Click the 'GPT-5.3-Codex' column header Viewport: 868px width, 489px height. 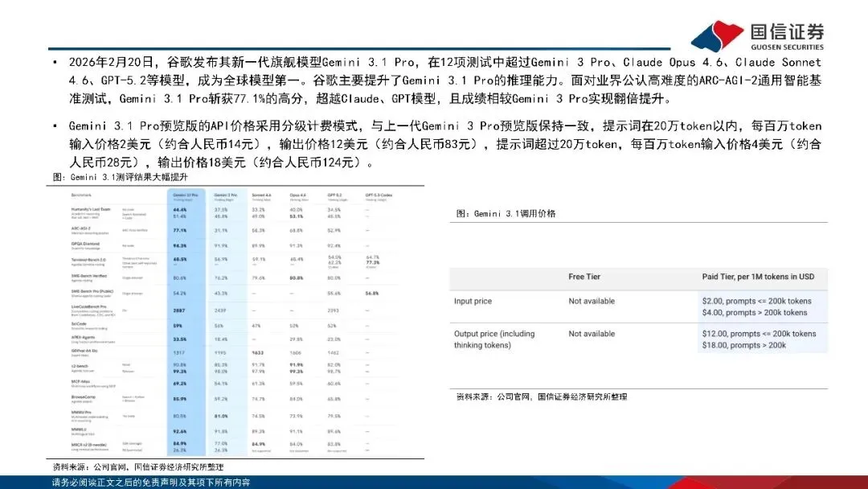(379, 196)
